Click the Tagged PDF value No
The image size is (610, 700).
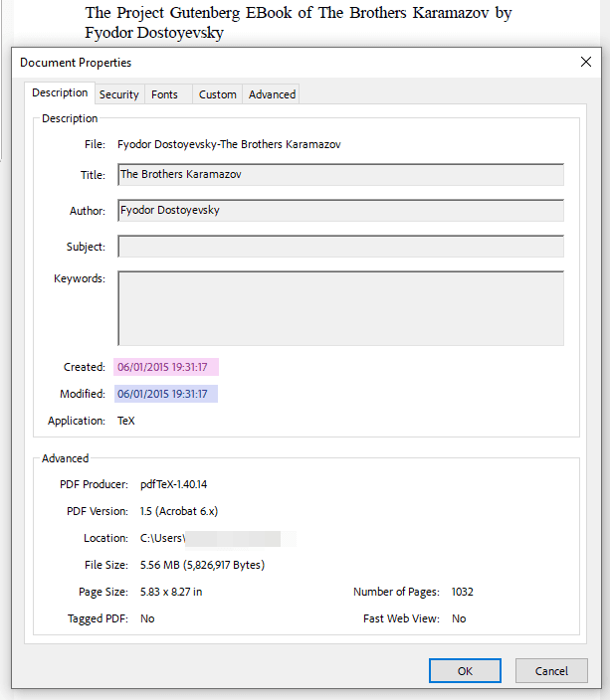point(147,618)
